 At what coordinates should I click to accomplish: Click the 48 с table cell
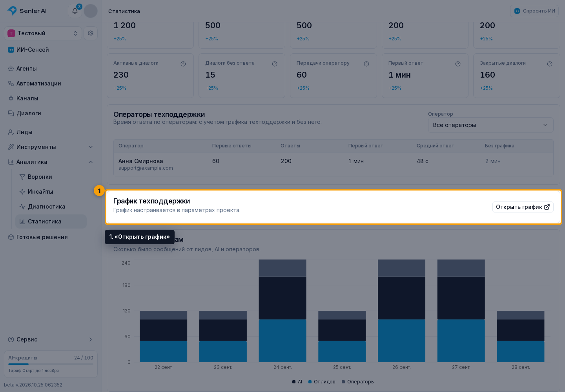point(423,161)
